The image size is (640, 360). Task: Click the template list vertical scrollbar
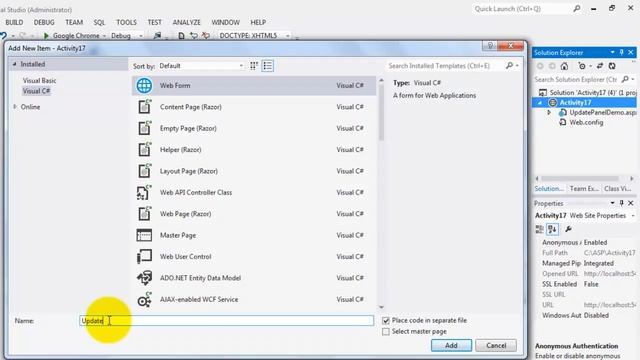pos(381,113)
